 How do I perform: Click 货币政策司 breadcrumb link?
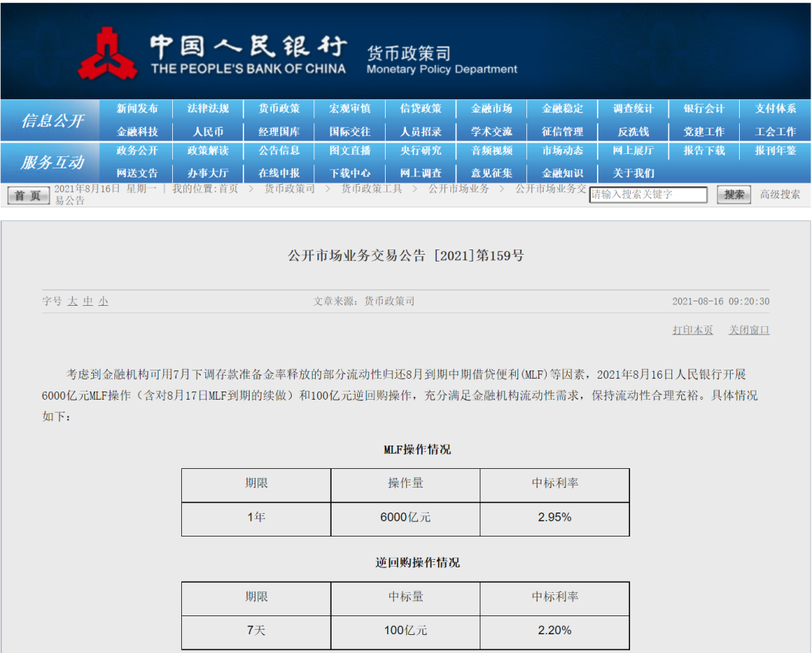coord(289,189)
